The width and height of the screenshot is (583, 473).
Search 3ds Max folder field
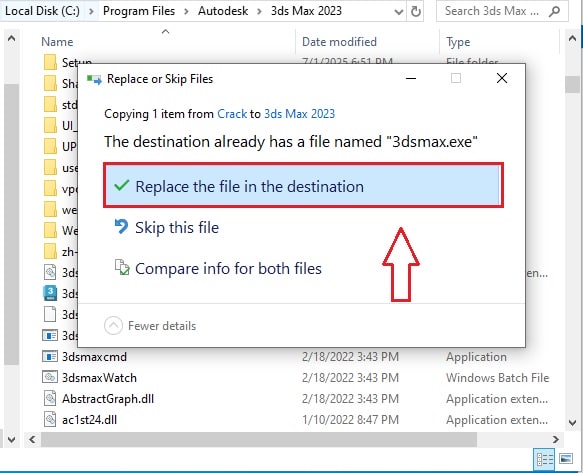pos(502,11)
